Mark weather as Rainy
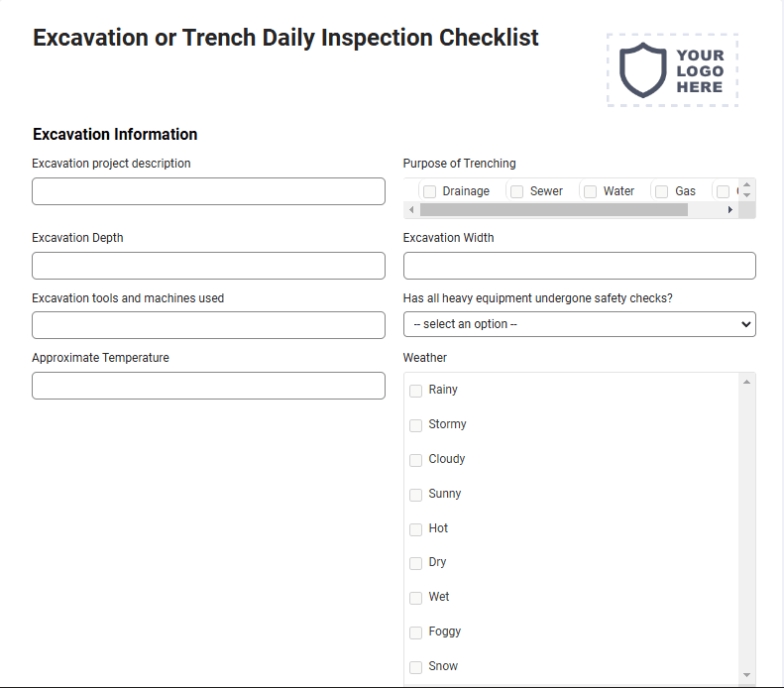Image resolution: width=784 pixels, height=688 pixels. coord(415,391)
